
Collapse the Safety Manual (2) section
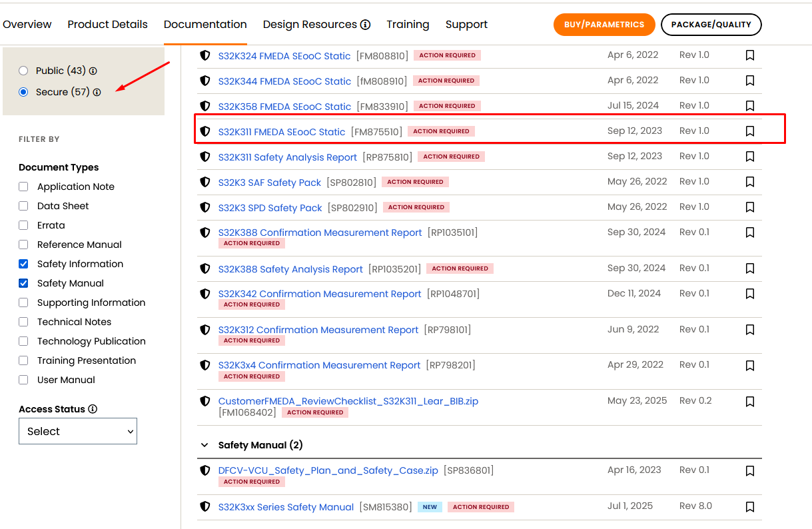pyautogui.click(x=203, y=444)
